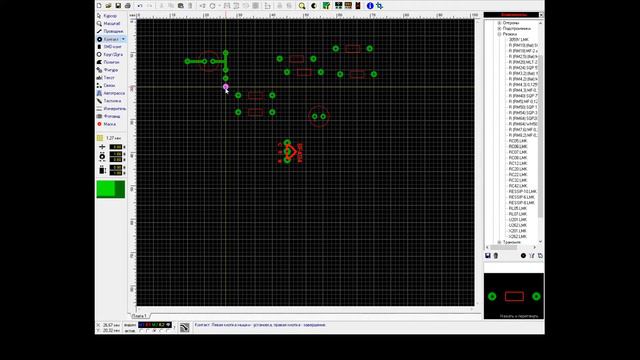Expand the Транзист folder at list bottom
This screenshot has height=360, width=640.
pos(499,242)
